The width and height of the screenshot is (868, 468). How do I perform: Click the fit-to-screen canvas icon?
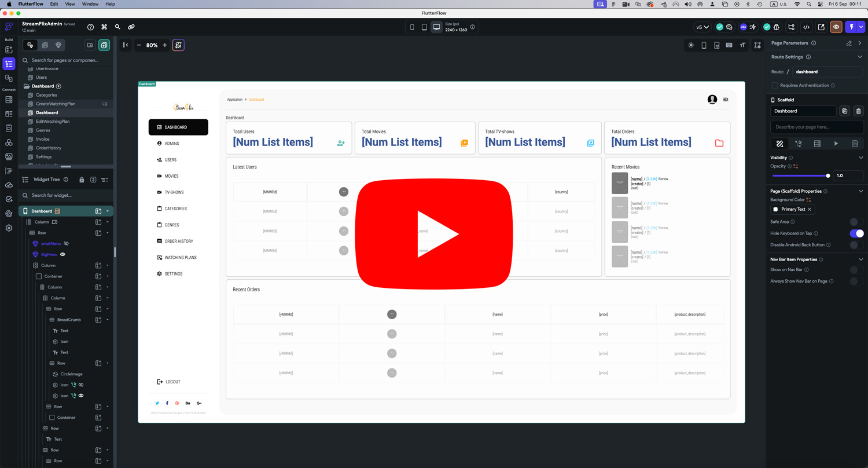[x=178, y=45]
